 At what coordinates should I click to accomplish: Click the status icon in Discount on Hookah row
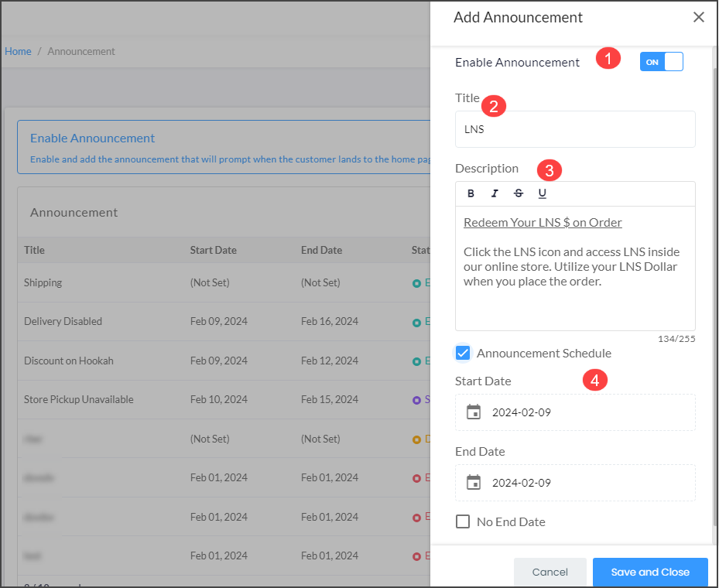point(416,361)
